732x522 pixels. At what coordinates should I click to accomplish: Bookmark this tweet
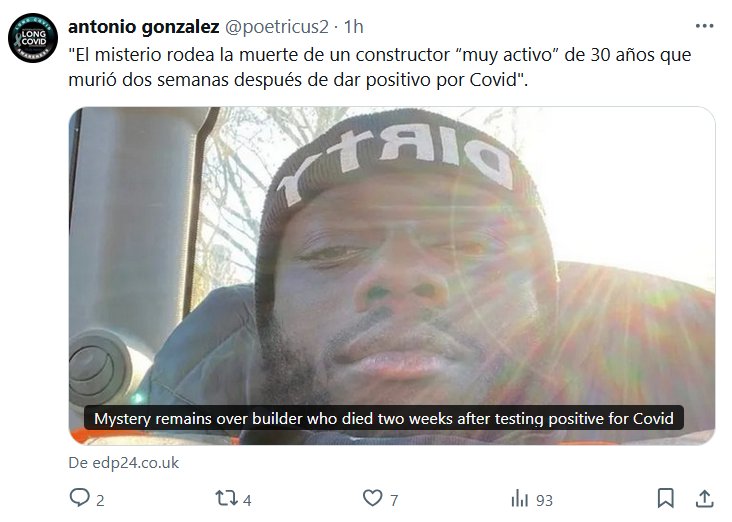pos(665,498)
